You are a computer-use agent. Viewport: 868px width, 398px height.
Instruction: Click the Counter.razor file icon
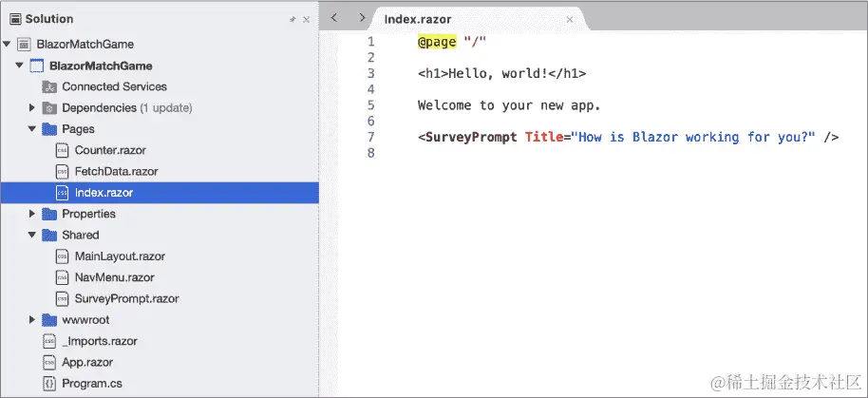[62, 150]
